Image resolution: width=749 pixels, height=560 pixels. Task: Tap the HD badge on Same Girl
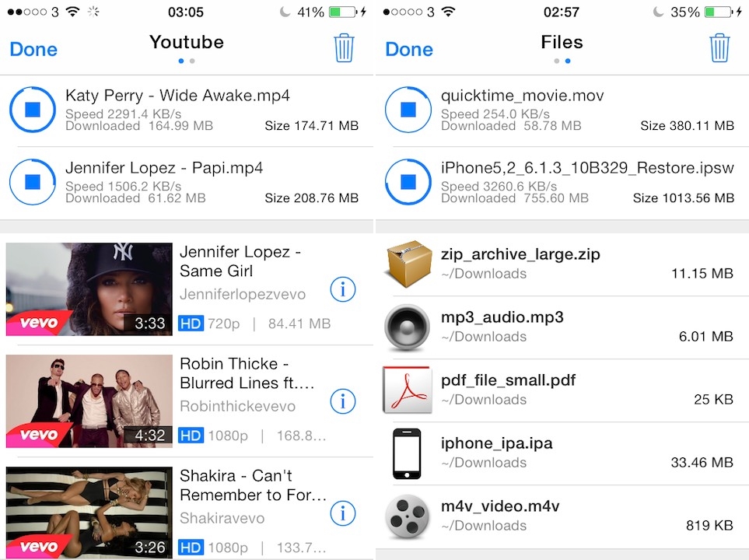pos(191,324)
